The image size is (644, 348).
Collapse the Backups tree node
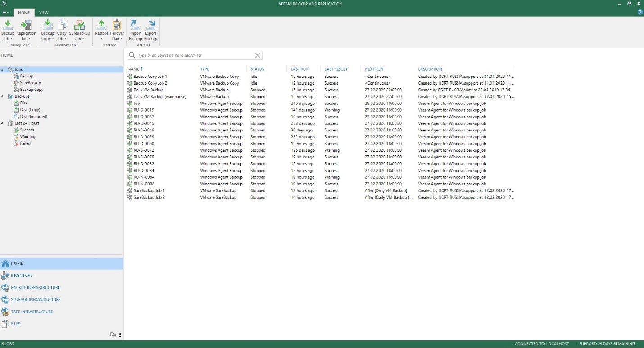(3, 96)
